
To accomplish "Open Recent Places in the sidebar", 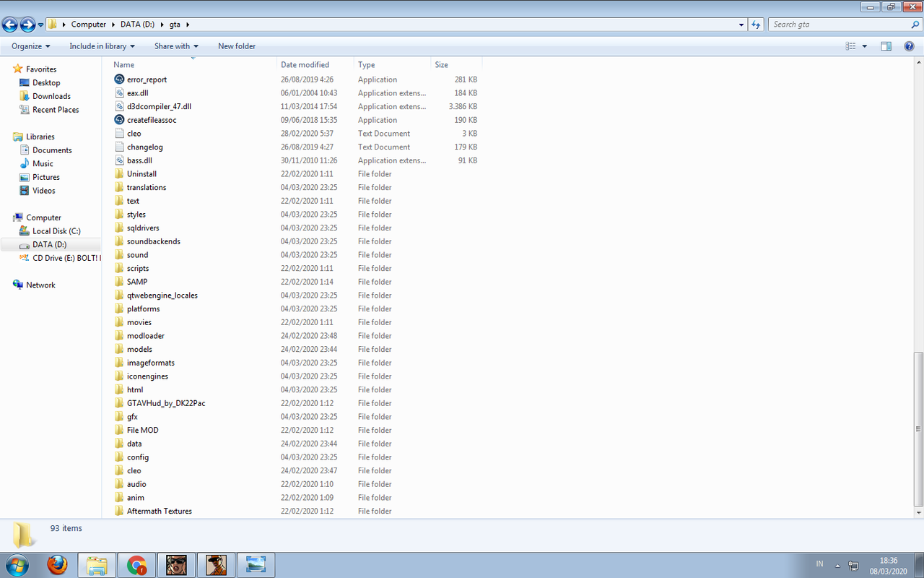I will click(56, 110).
